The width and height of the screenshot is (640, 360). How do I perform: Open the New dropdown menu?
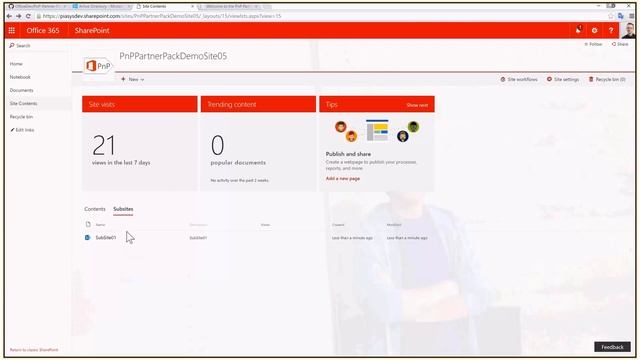[133, 79]
